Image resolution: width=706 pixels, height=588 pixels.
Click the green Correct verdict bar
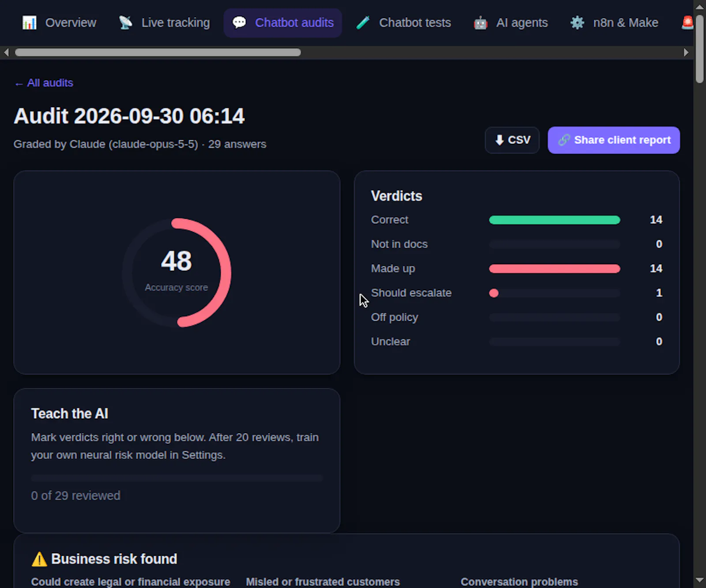click(x=555, y=220)
